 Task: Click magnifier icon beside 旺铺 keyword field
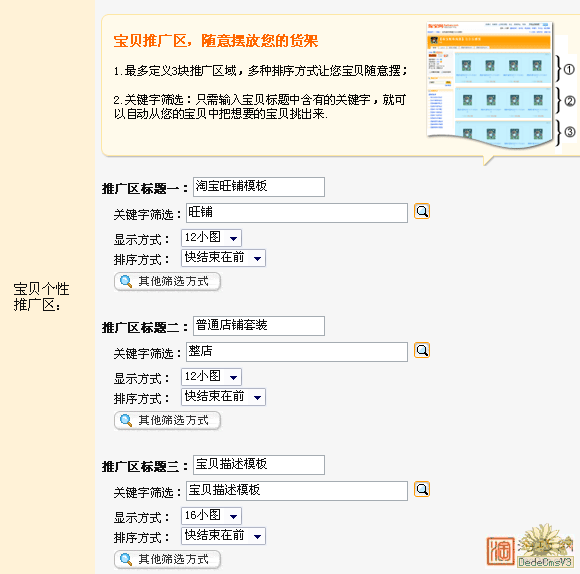click(x=422, y=212)
